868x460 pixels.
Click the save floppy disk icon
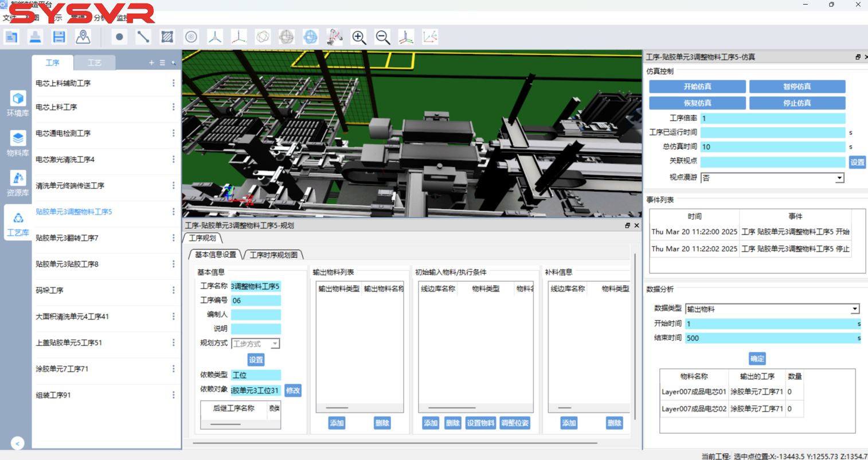point(59,37)
